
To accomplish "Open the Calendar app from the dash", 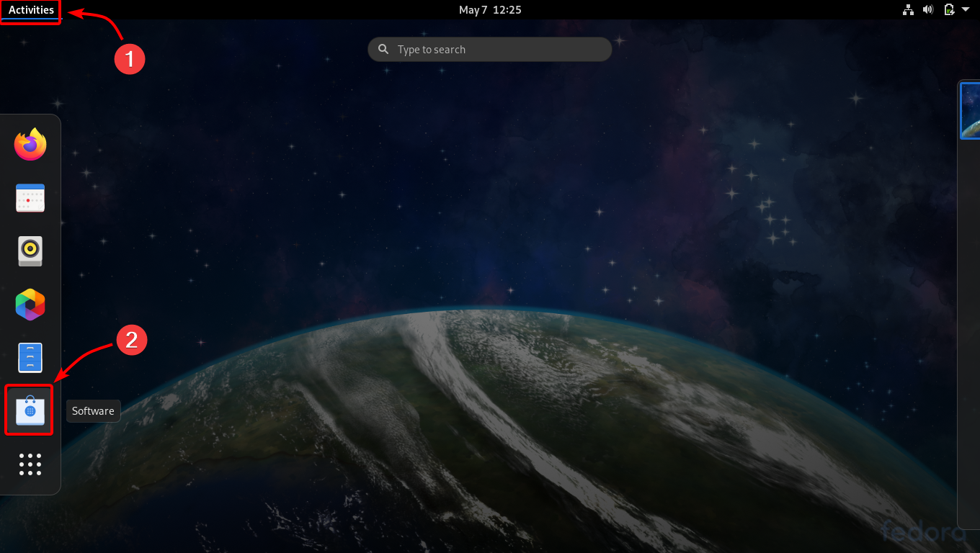I will (30, 197).
